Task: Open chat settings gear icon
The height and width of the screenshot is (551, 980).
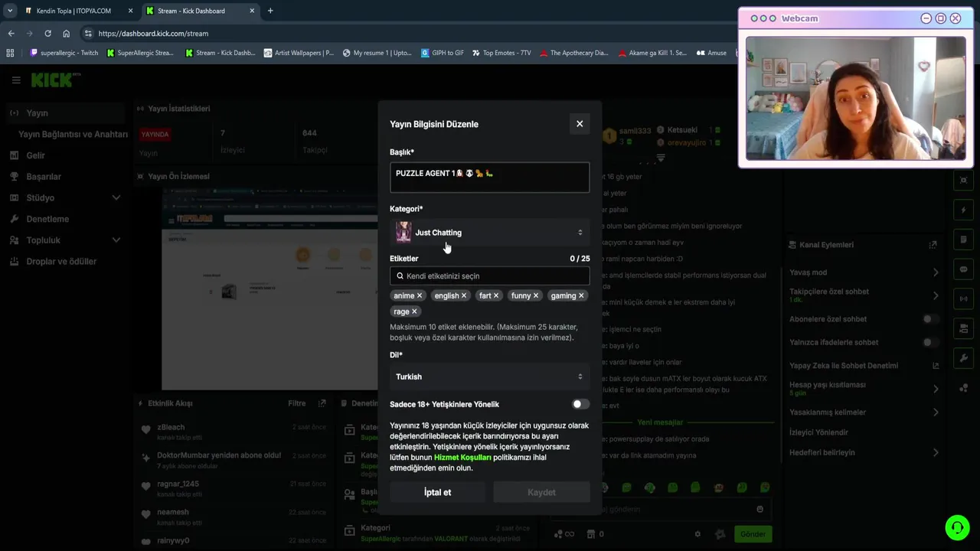Action: (697, 534)
